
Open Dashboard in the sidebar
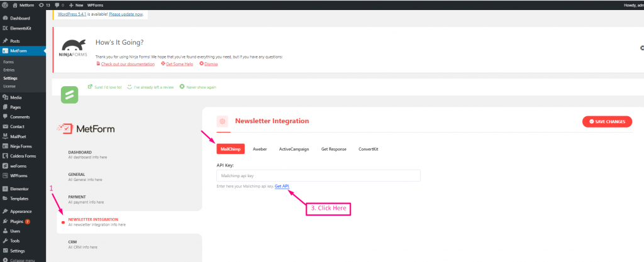(x=19, y=18)
